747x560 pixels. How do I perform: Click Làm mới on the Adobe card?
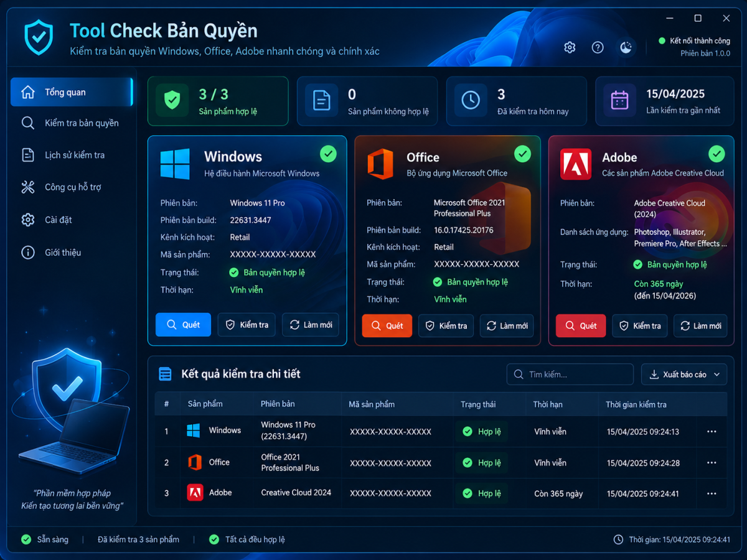point(700,325)
